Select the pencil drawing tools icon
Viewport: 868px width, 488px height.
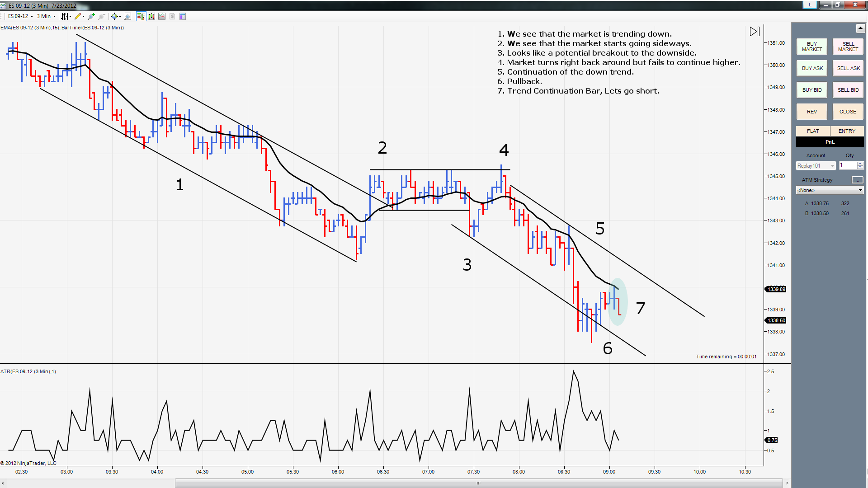click(78, 16)
